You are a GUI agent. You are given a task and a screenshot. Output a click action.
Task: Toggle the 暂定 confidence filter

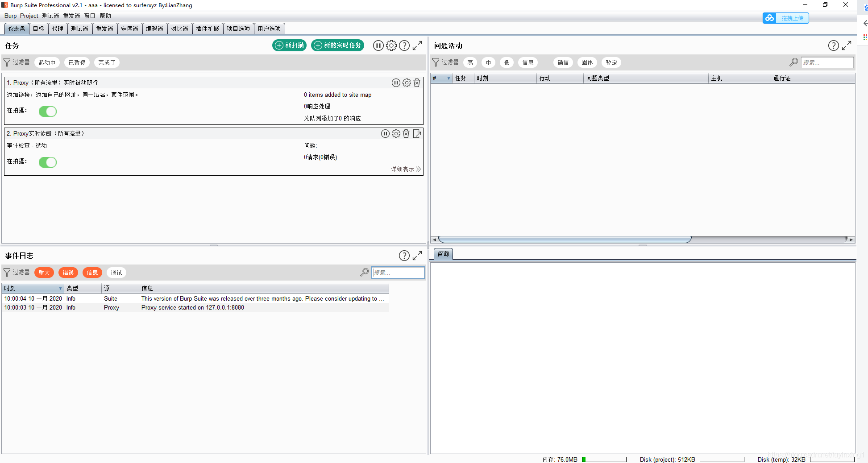click(611, 62)
